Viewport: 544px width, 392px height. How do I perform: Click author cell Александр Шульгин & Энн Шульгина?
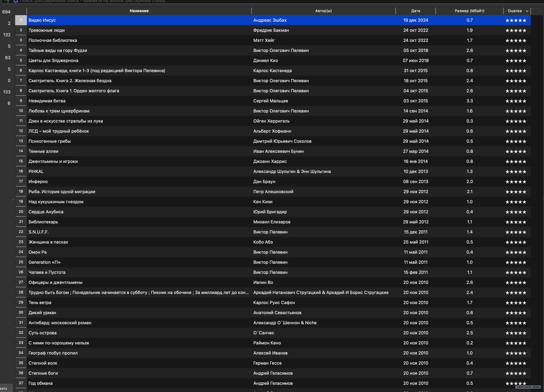[292, 171]
